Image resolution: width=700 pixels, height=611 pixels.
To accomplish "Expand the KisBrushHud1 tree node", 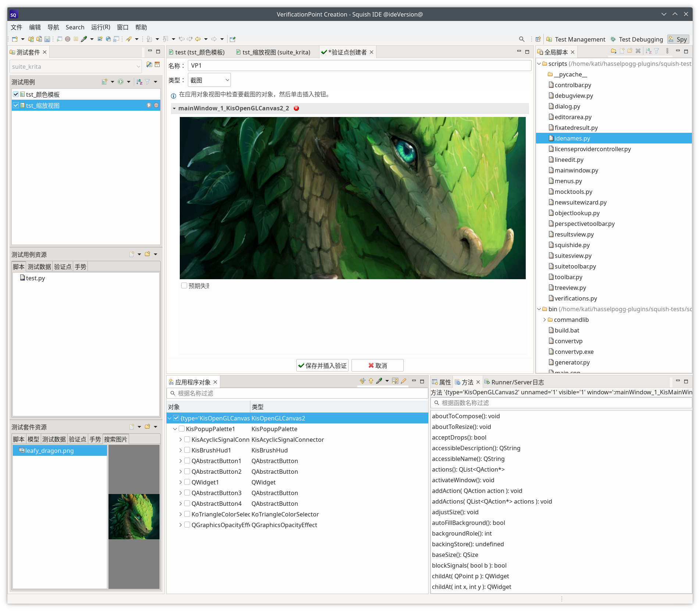I will coord(180,450).
